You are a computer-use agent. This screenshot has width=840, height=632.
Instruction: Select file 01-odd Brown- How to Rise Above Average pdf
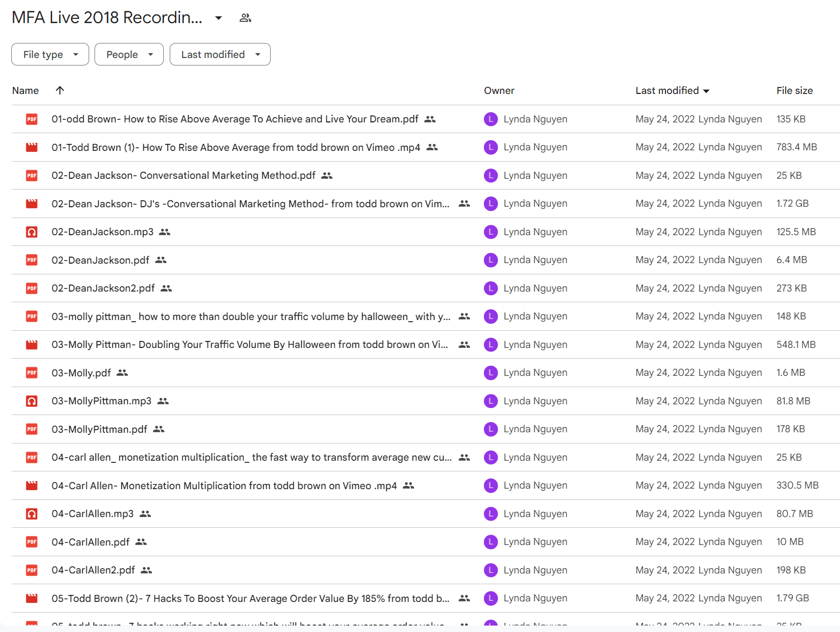tap(235, 119)
